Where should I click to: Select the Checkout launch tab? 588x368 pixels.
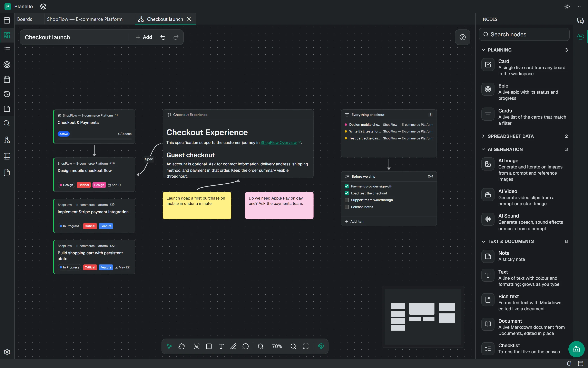165,19
